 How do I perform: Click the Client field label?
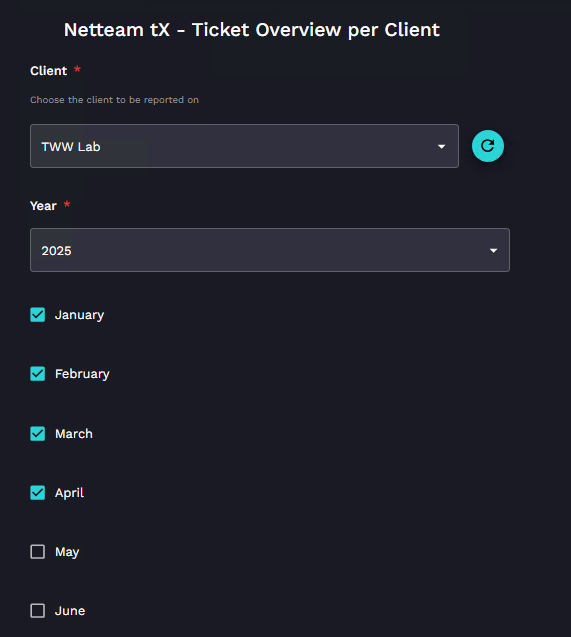tap(49, 71)
